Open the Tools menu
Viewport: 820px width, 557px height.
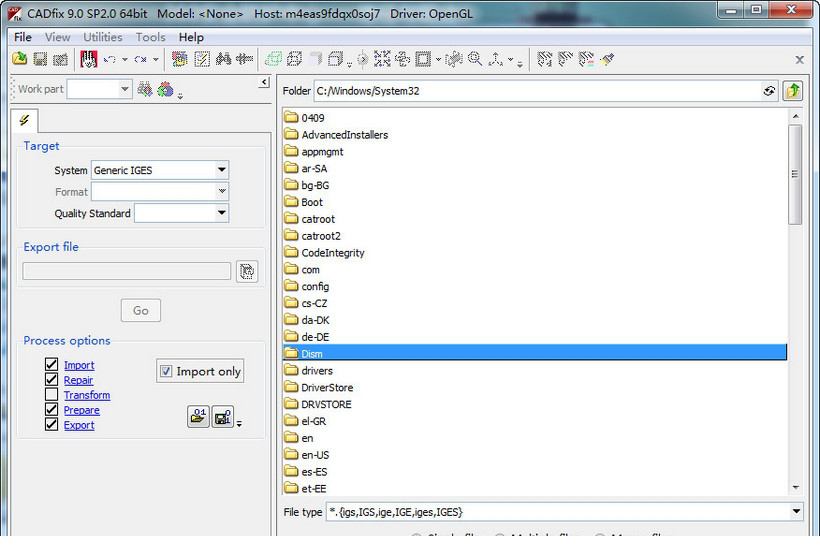(x=151, y=37)
